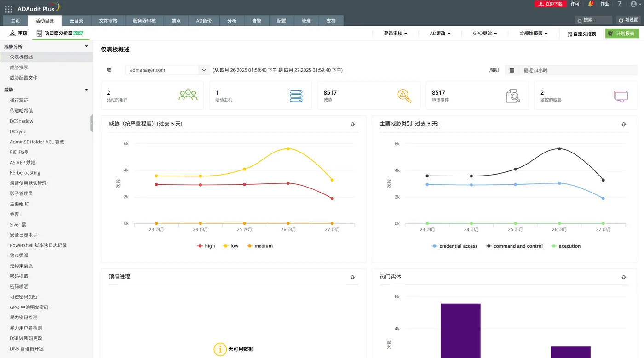This screenshot has width=644, height=358.
Task: Click the notification bell icon
Action: tap(591, 4)
